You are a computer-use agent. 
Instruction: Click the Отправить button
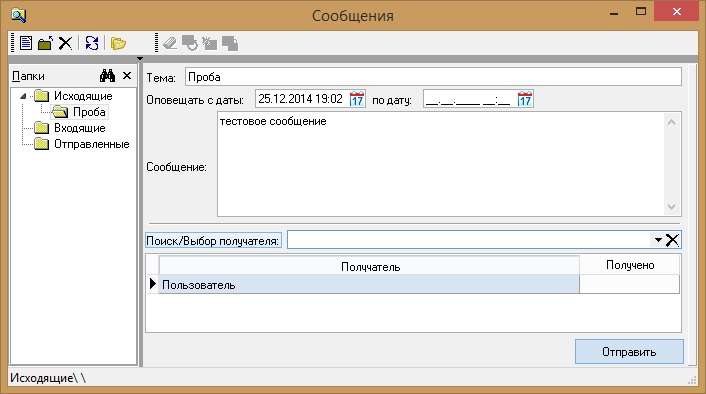coord(629,352)
